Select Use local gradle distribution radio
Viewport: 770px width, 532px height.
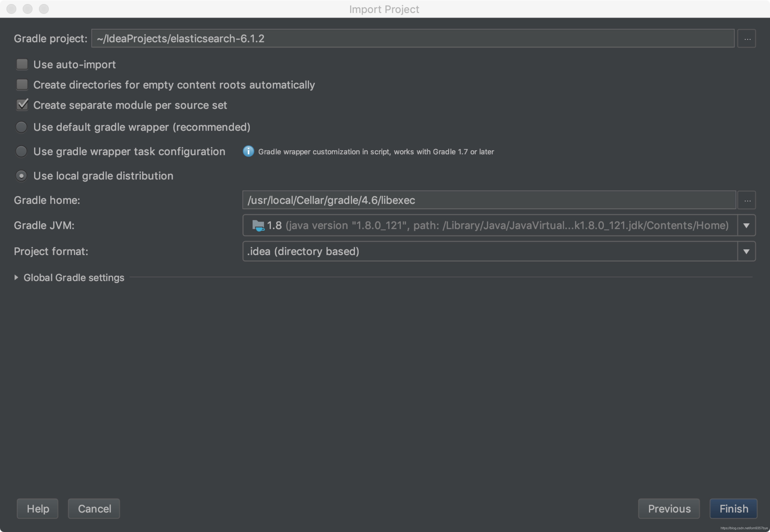click(x=21, y=176)
